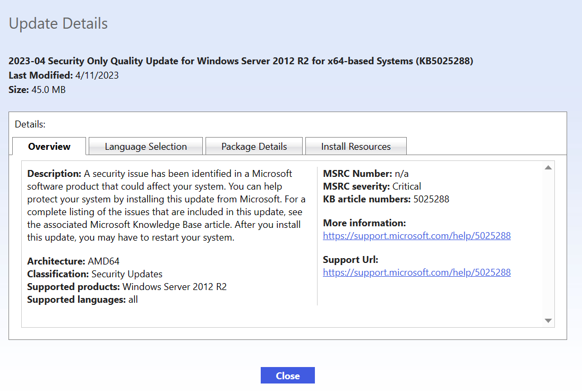Image resolution: width=582 pixels, height=392 pixels.
Task: Click the scrollbar down arrow
Action: 548,321
